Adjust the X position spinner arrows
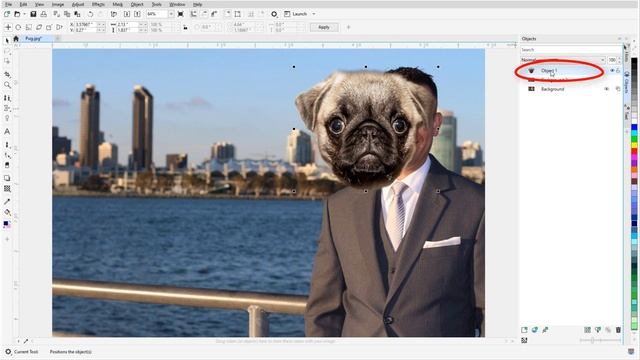The width and height of the screenshot is (640, 360). pos(101,24)
